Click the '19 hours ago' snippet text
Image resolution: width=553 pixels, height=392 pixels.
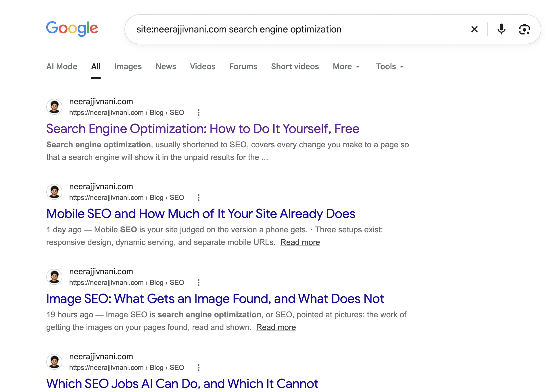[x=70, y=315]
